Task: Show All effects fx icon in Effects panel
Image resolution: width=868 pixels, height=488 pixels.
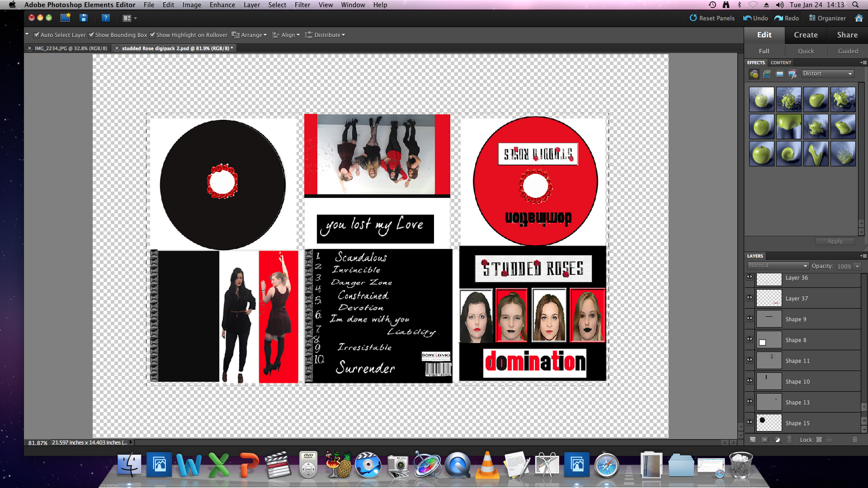Action: tap(793, 74)
